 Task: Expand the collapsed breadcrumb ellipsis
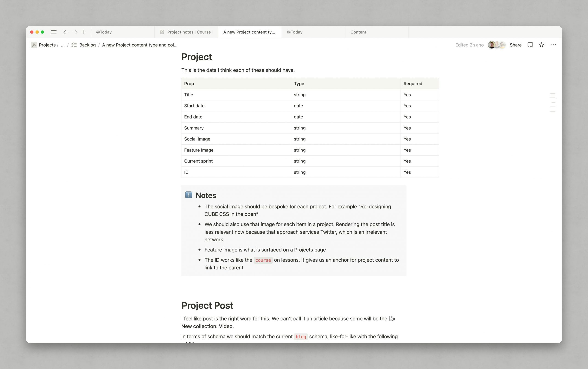(x=63, y=45)
